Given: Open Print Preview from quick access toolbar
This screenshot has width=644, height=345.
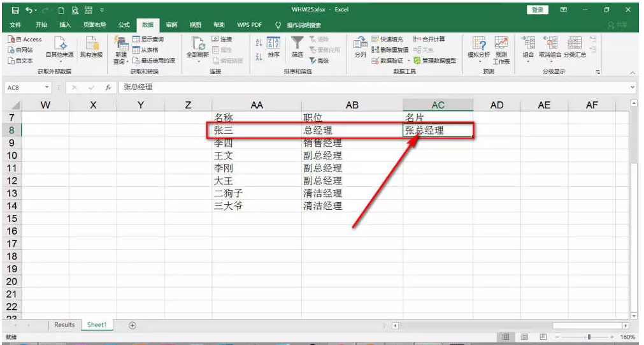Looking at the screenshot, I should 75,10.
